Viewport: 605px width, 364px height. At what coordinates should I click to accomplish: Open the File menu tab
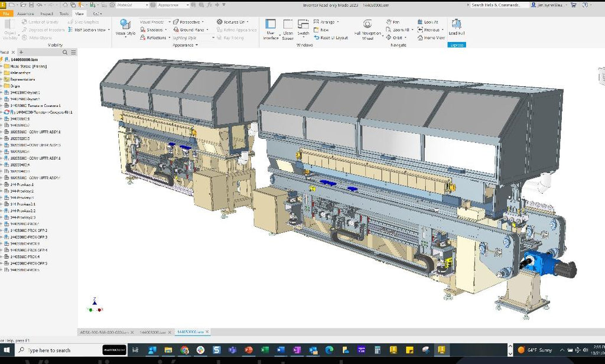click(6, 14)
